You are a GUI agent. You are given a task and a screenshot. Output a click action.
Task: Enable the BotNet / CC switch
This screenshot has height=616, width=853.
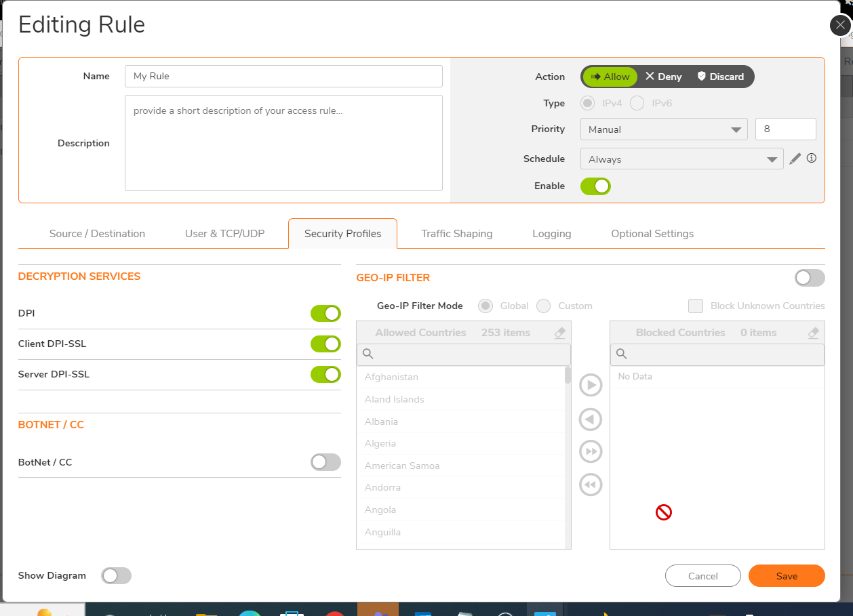(x=325, y=462)
